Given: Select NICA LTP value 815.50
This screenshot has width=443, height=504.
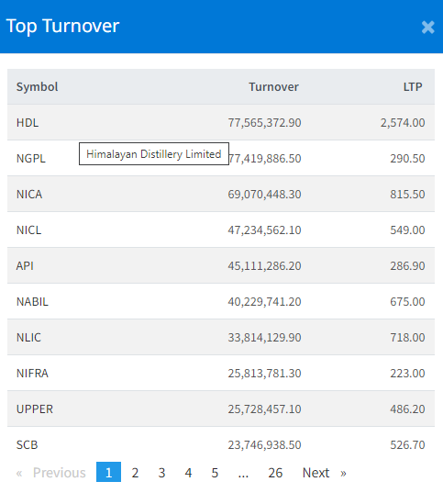Looking at the screenshot, I should tap(407, 195).
